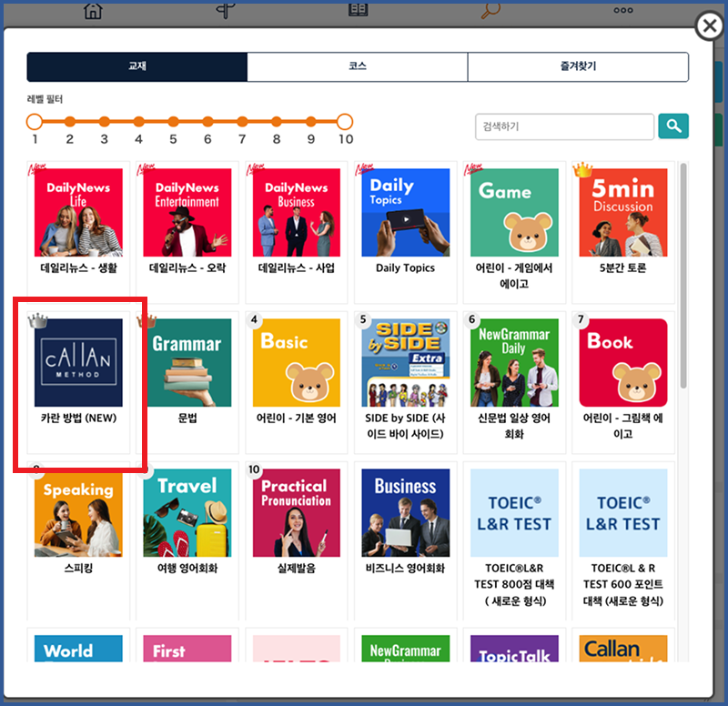Screen dimensions: 728x706
Task: Open the home icon in top bar
Action: [x=93, y=10]
